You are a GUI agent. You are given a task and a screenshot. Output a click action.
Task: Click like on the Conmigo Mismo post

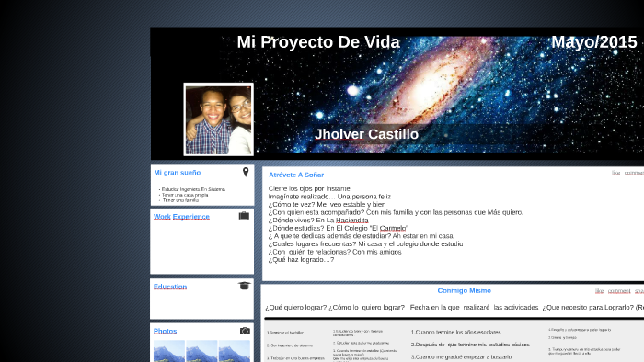click(599, 291)
